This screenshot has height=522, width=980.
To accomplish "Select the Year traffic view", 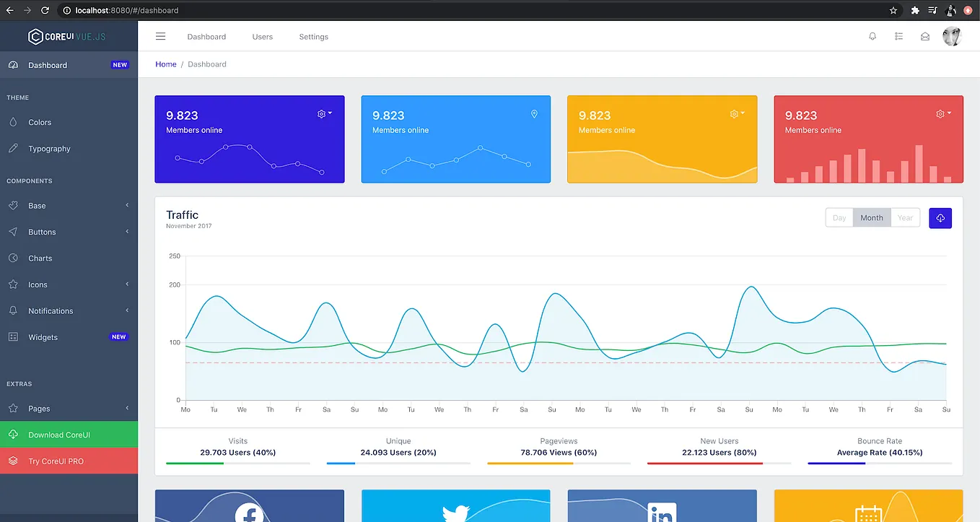I will [x=906, y=217].
